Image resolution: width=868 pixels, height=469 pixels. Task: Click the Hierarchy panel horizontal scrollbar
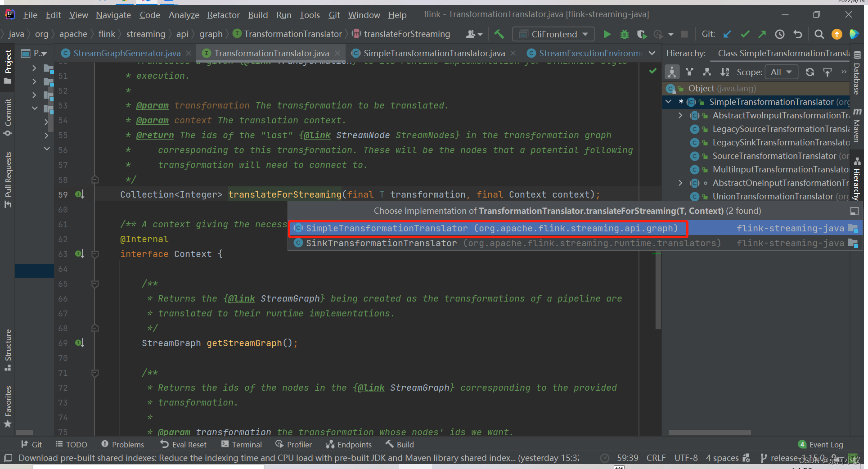pyautogui.click(x=710, y=433)
